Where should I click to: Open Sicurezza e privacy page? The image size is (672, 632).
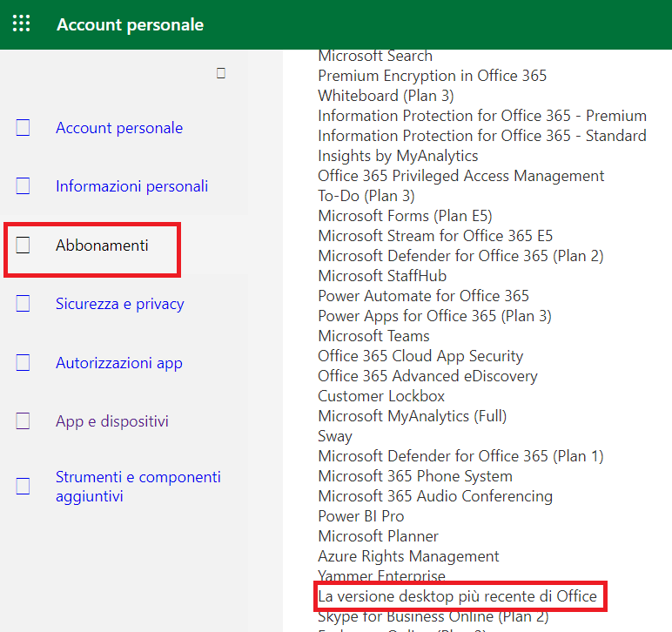(119, 304)
